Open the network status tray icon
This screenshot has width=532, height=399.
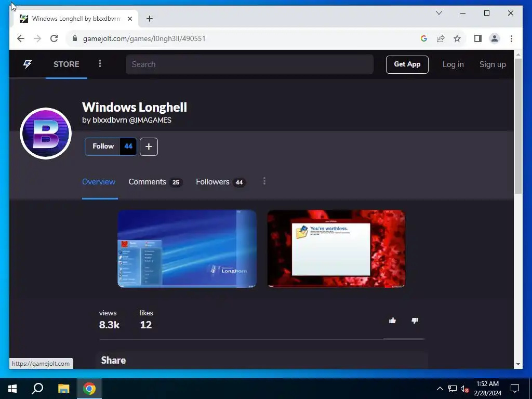[x=453, y=389]
